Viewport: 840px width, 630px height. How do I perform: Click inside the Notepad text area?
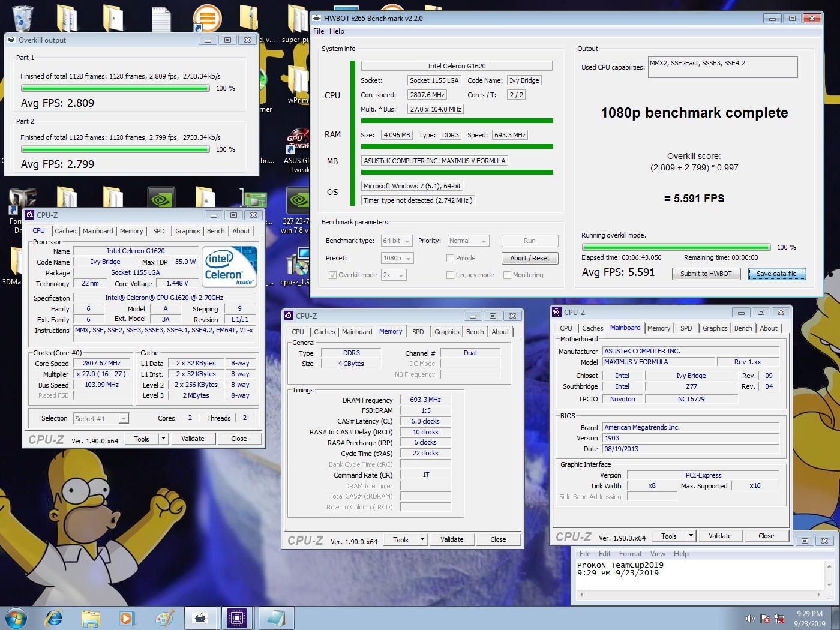coord(701,575)
